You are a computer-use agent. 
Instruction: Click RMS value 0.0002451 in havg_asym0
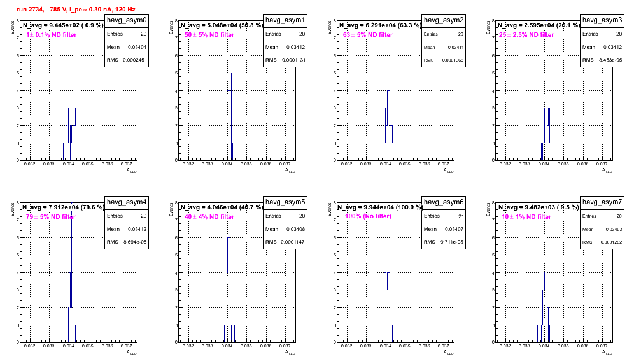tap(135, 60)
